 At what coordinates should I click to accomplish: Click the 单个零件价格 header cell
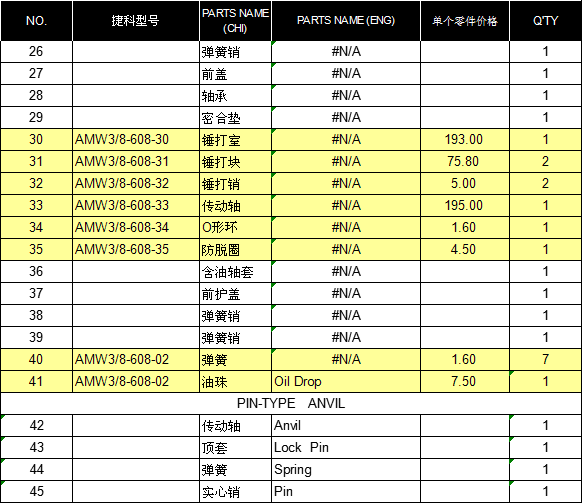pyautogui.click(x=465, y=20)
